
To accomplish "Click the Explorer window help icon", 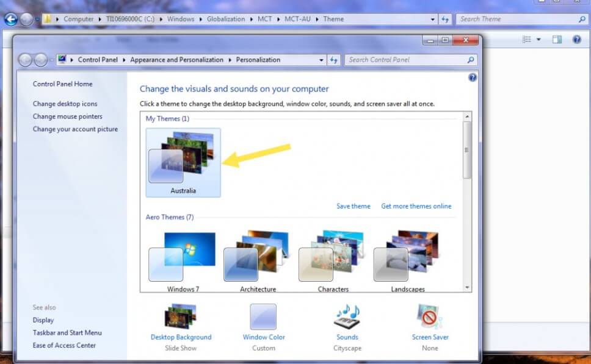I will point(577,39).
